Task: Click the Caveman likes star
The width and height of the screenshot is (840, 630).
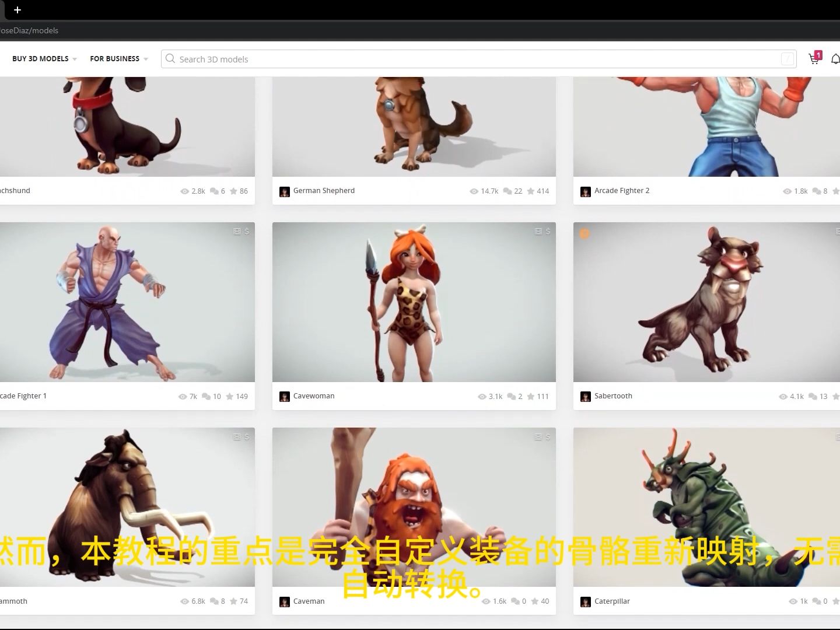Action: pyautogui.click(x=535, y=601)
